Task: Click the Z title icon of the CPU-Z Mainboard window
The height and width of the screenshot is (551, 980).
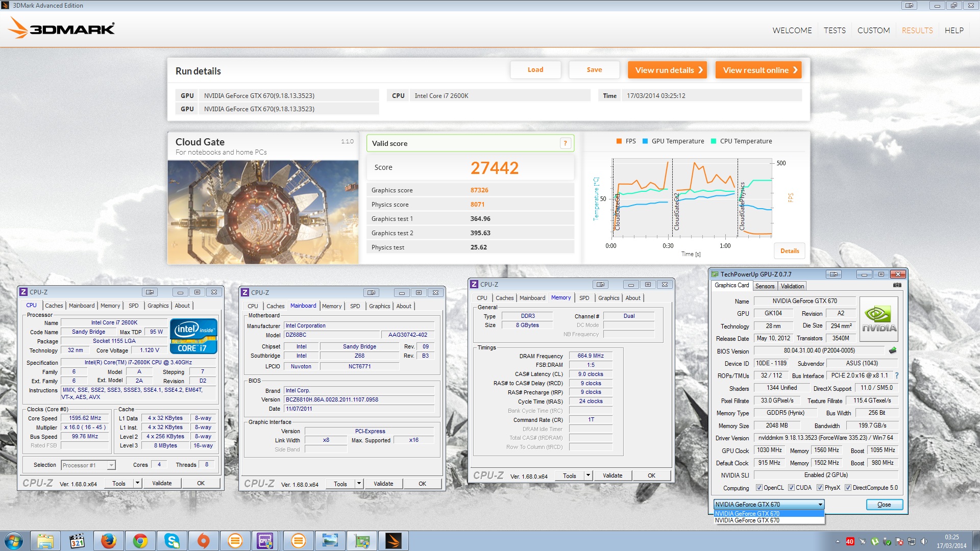Action: tap(245, 292)
